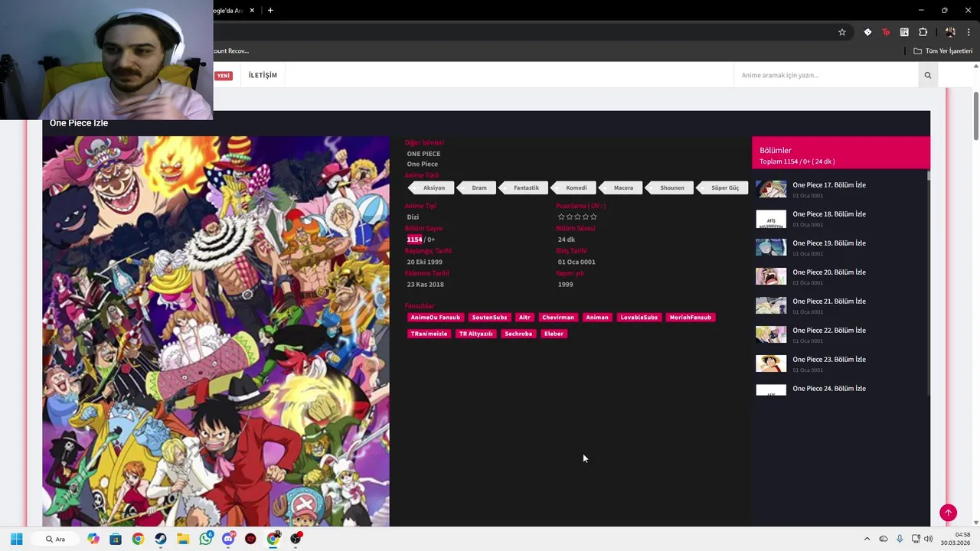The image size is (980, 551).
Task: Open the white tag extension icon in Chrome toolbar
Action: coord(867,32)
